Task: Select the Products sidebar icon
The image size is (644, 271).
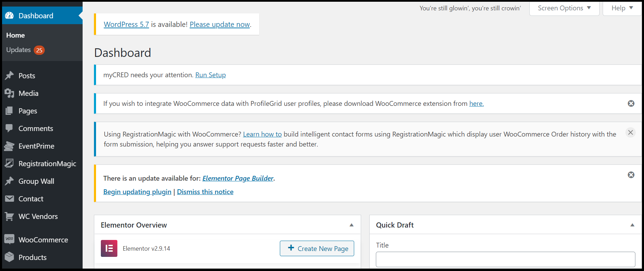Action: point(10,257)
